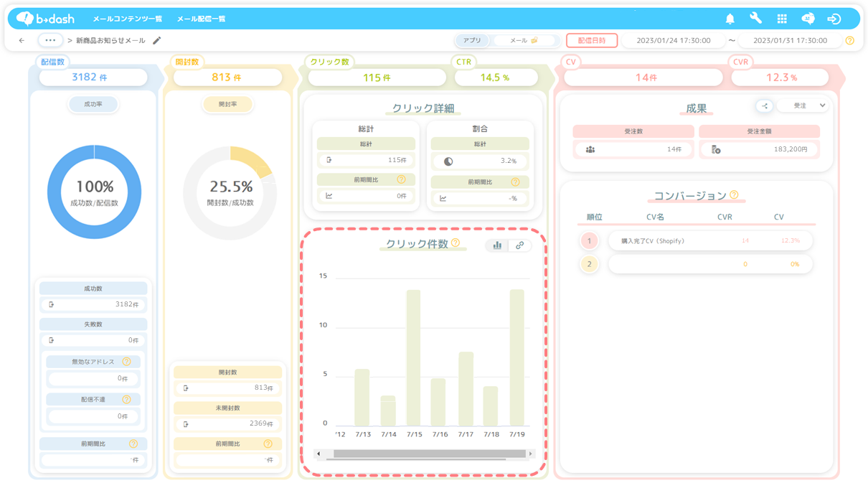This screenshot has height=488, width=868.
Task: Switch click chart to link view
Action: point(519,245)
